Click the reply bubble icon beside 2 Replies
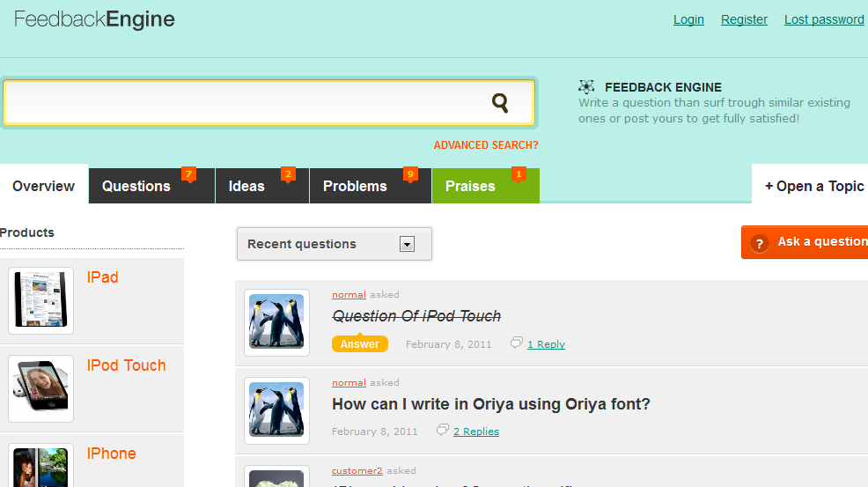The width and height of the screenshot is (868, 487). click(x=442, y=430)
